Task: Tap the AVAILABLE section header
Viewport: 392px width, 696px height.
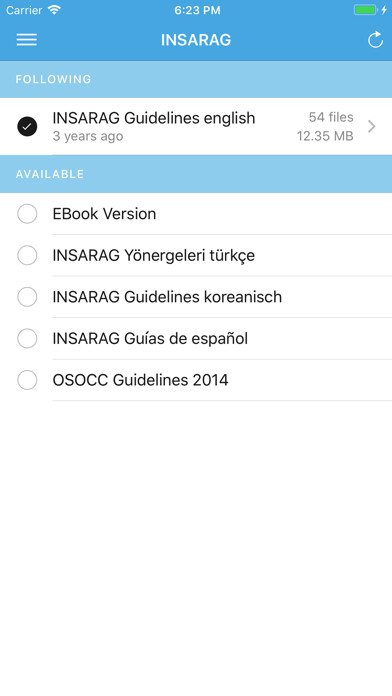Action: coord(196,174)
